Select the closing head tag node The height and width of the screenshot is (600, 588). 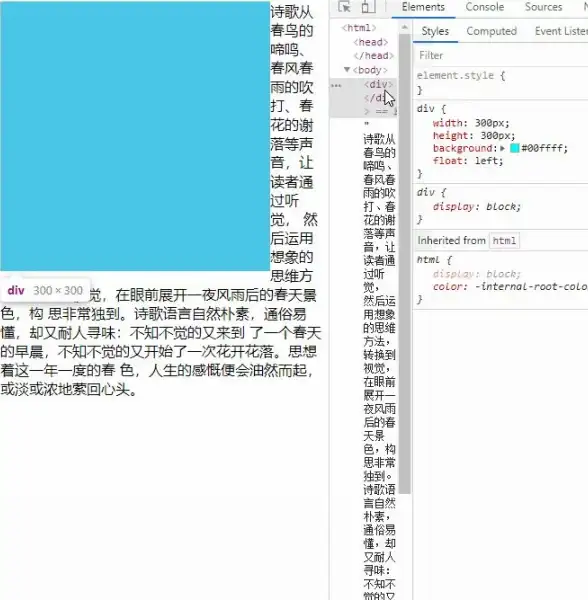click(x=373, y=56)
